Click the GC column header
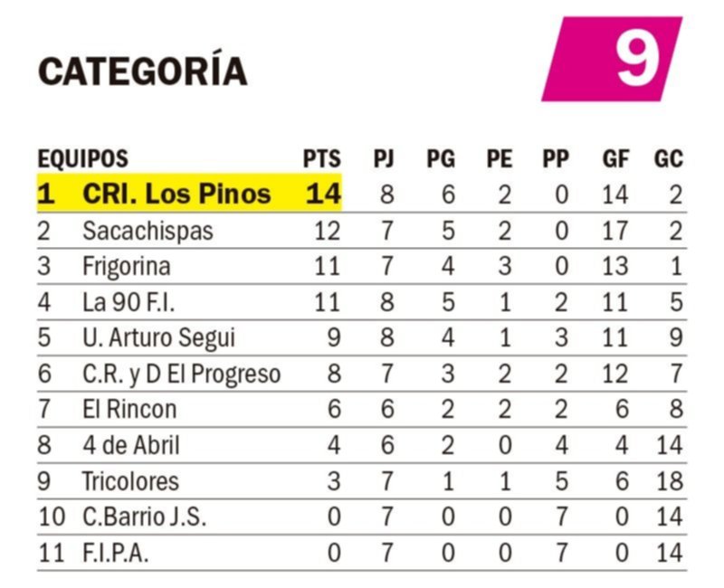The height and width of the screenshot is (588, 724). tap(668, 159)
